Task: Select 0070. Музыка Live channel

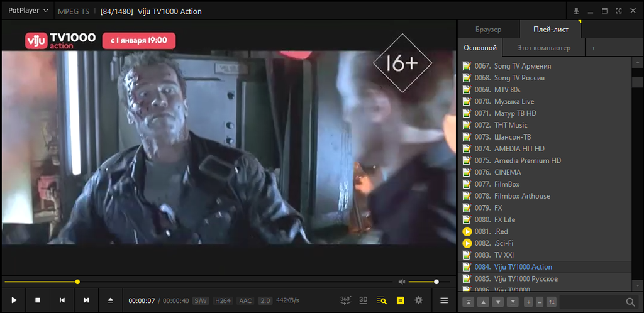Action: (x=545, y=101)
